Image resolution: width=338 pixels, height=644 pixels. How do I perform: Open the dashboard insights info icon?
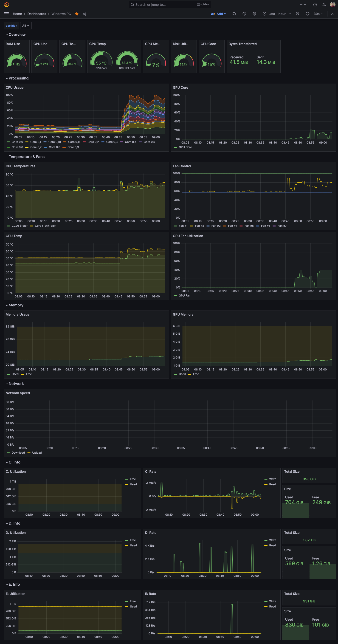point(244,14)
